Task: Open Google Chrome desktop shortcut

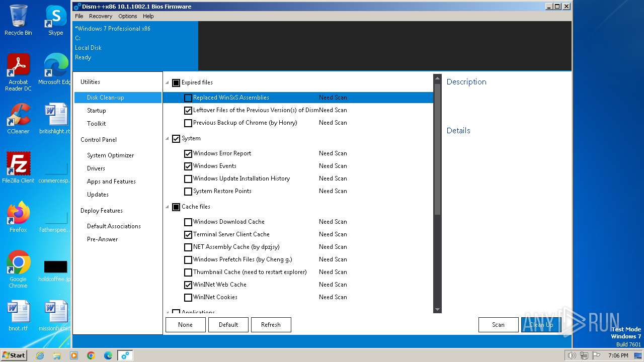Action: point(18,269)
